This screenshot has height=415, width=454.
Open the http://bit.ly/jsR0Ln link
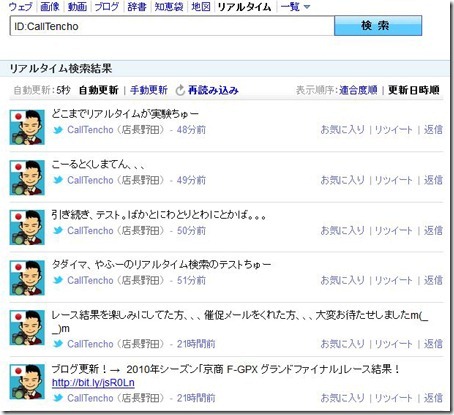coord(93,383)
